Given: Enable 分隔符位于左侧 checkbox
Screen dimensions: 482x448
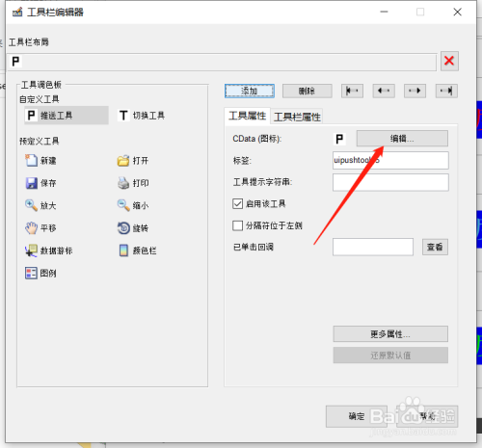Looking at the screenshot, I should click(237, 225).
